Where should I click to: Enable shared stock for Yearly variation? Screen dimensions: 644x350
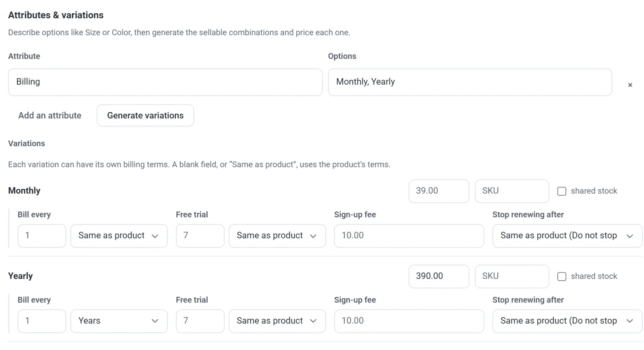tap(561, 276)
